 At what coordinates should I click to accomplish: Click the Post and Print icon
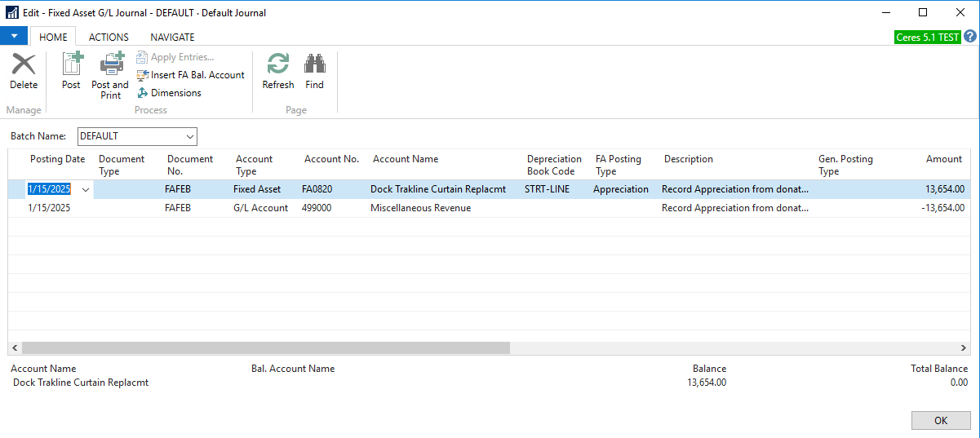[110, 73]
